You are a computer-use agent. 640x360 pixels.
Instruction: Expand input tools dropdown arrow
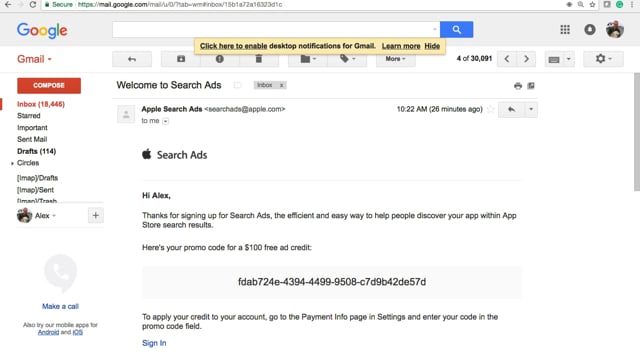(569, 60)
